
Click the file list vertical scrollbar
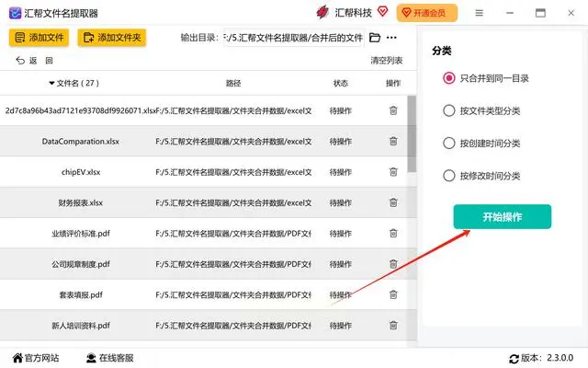(x=412, y=133)
